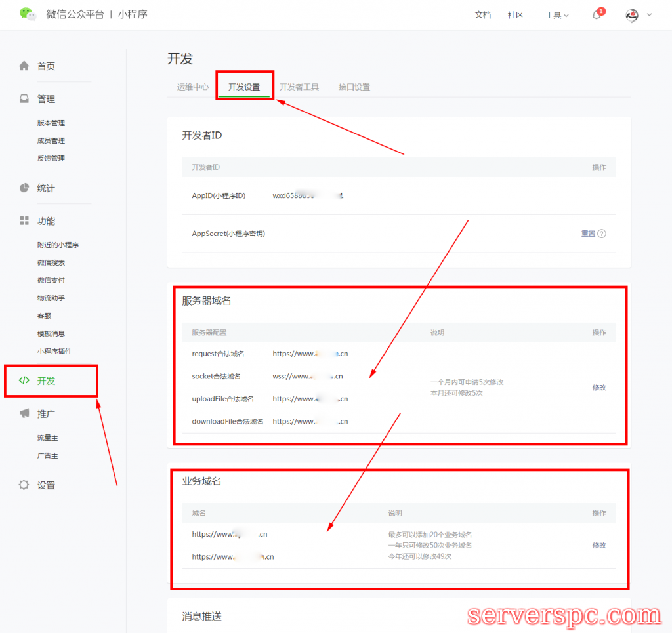This screenshot has height=633, width=672.
Task: Select the 设置 settings gear icon
Action: 24,485
